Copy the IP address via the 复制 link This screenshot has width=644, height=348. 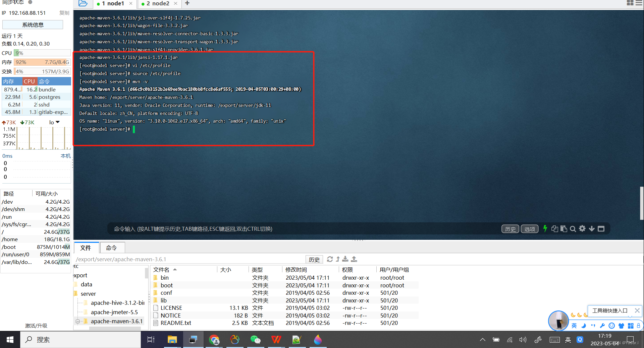[x=64, y=13]
